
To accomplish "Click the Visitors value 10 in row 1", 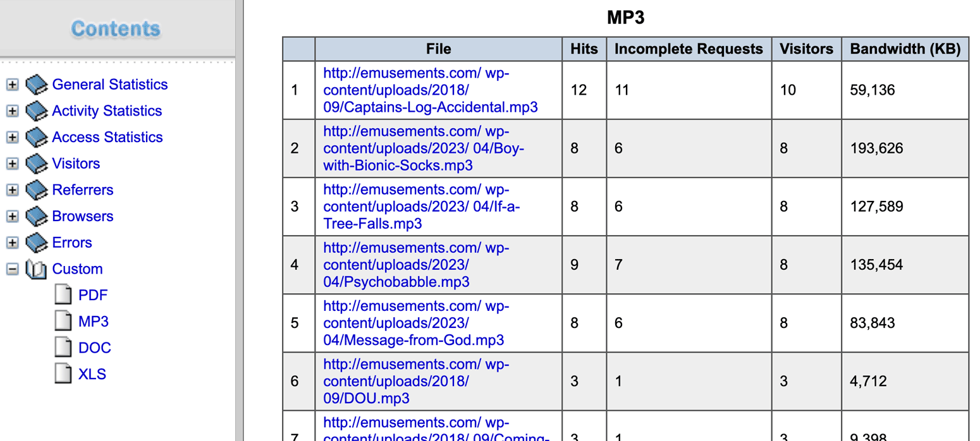I will coord(787,90).
